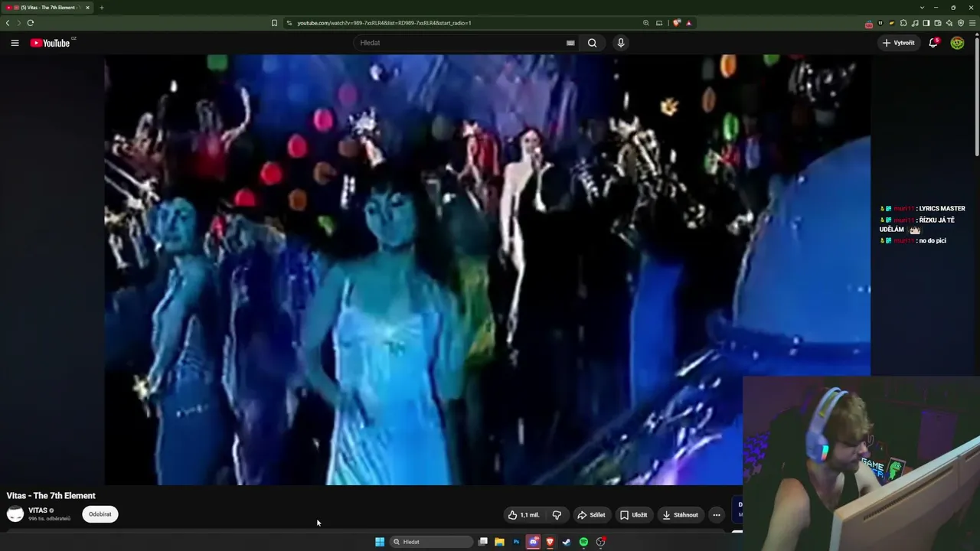Open the zoom level icon in address bar
Image resolution: width=980 pixels, height=551 pixels.
tap(646, 23)
